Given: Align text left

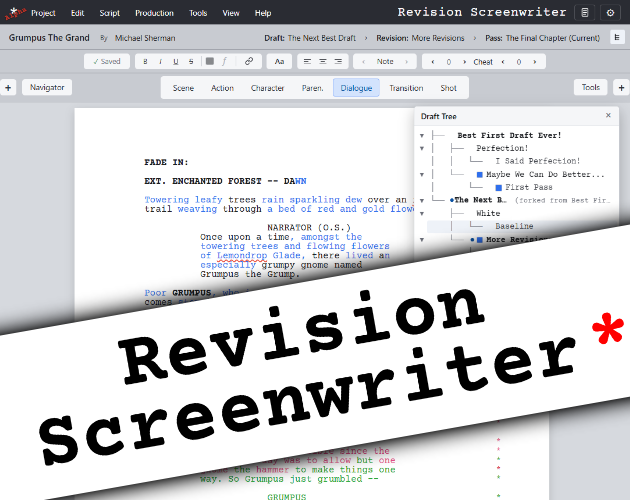Looking at the screenshot, I should (x=307, y=61).
